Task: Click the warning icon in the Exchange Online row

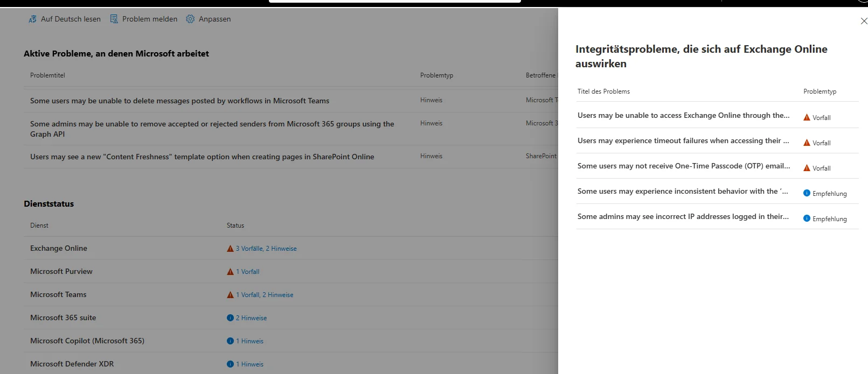Action: [230, 249]
